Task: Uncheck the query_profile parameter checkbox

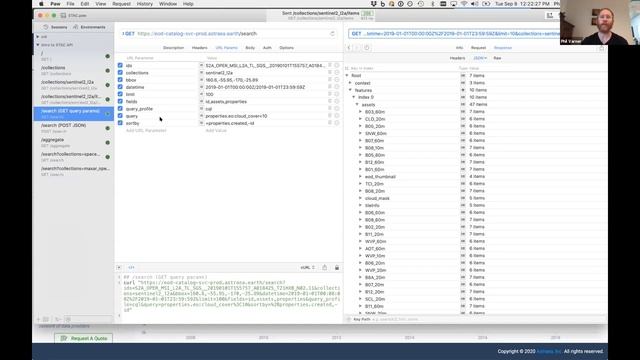Action: click(120, 109)
